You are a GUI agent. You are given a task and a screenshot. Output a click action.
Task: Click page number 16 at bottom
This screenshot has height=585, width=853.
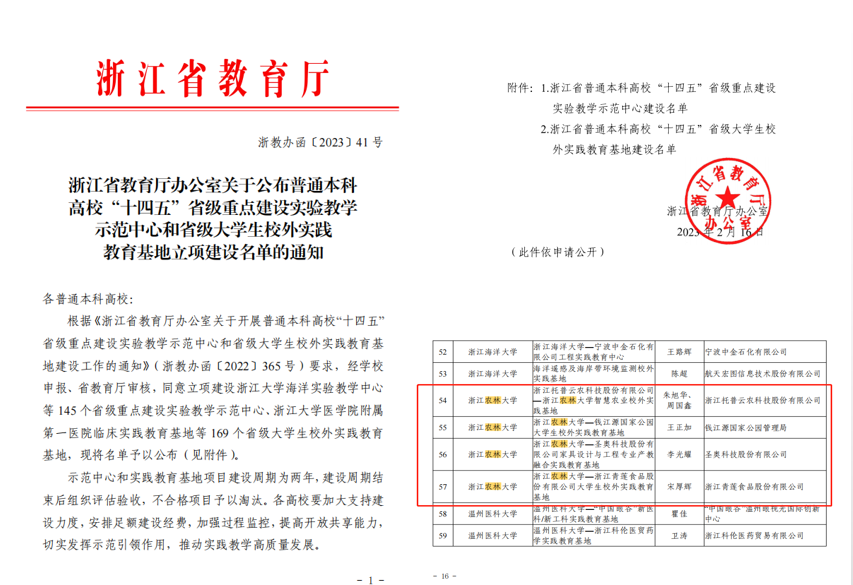pos(443,576)
